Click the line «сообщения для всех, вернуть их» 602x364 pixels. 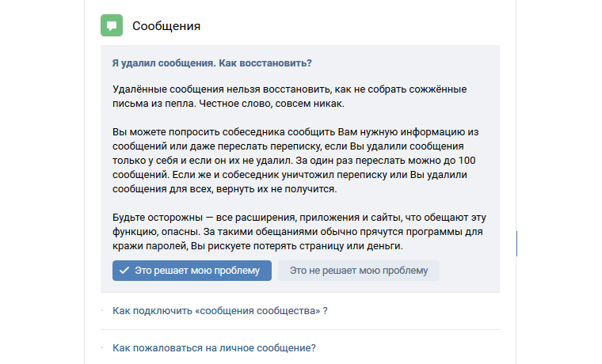(225, 188)
